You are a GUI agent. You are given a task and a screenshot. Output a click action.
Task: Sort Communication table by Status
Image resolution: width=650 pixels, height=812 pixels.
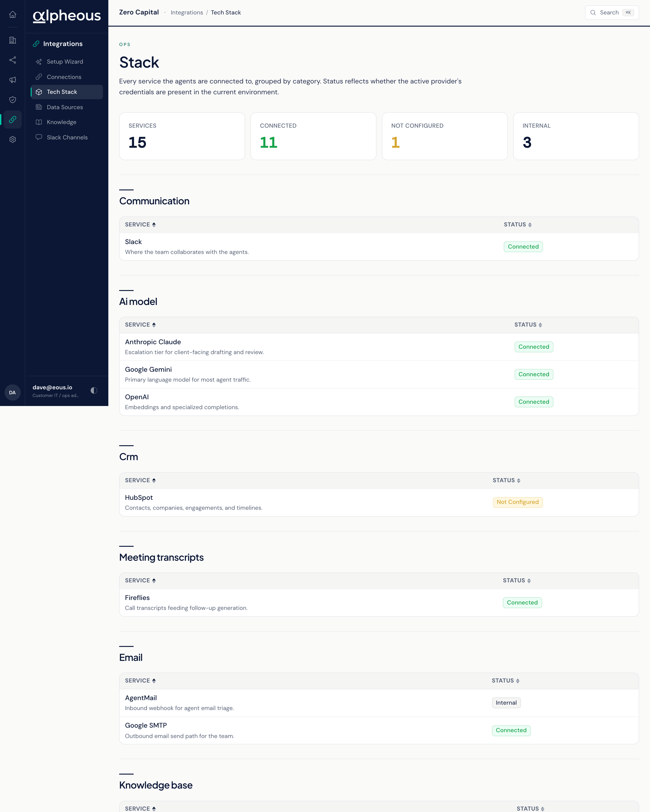tap(518, 224)
